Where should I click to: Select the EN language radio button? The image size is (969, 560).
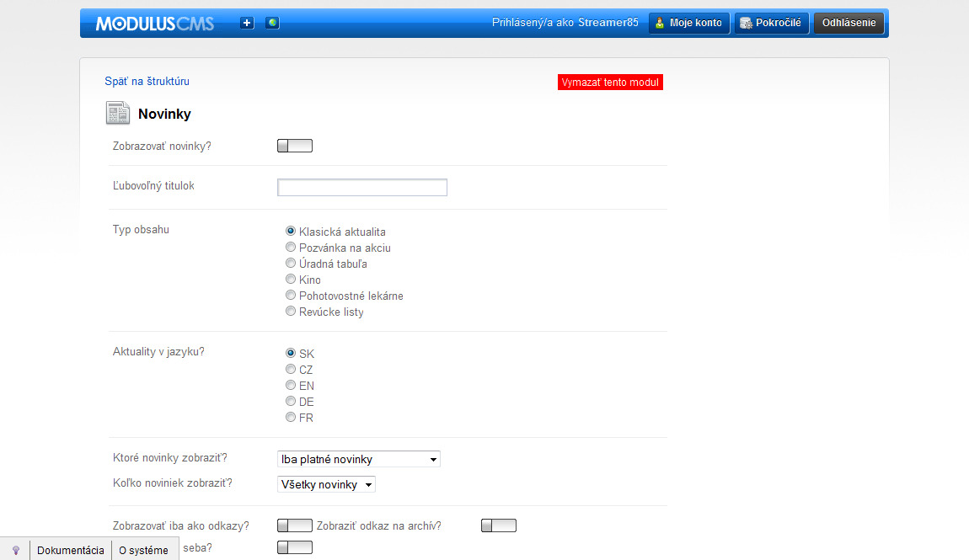coord(291,386)
